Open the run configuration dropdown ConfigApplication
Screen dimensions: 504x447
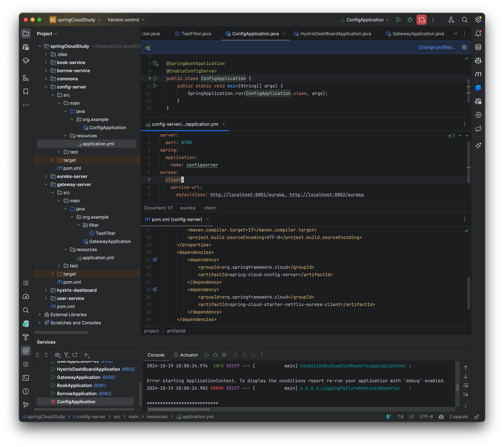tap(364, 20)
